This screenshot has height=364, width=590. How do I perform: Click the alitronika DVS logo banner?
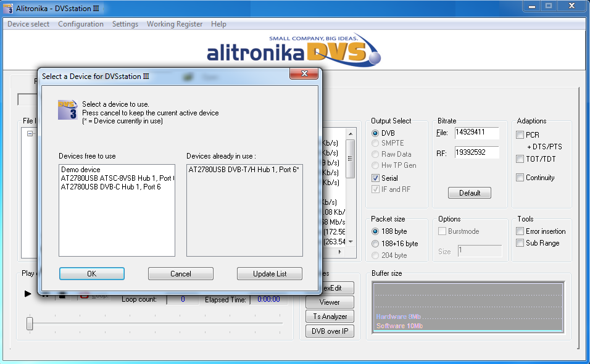pos(294,49)
